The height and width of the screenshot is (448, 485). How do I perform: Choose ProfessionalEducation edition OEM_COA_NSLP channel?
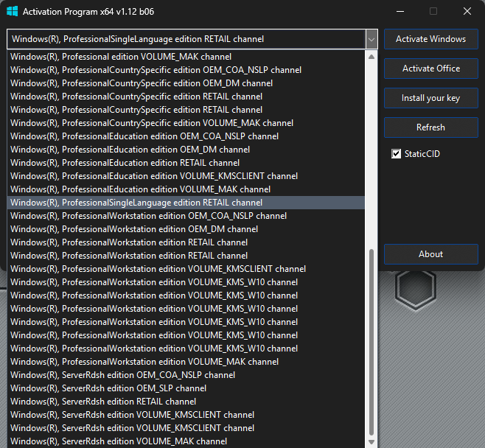tap(186, 136)
